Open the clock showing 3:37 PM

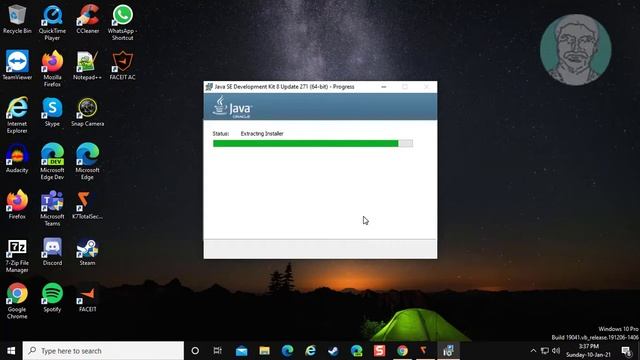pyautogui.click(x=588, y=351)
